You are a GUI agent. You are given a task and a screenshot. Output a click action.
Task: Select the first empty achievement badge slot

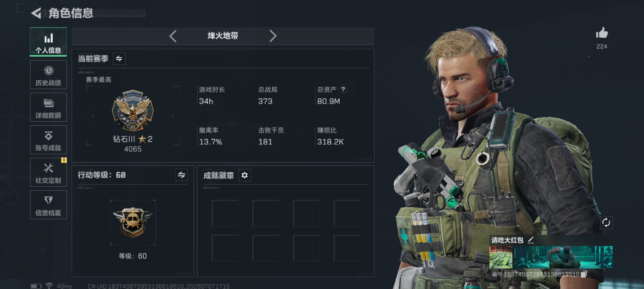coord(225,213)
